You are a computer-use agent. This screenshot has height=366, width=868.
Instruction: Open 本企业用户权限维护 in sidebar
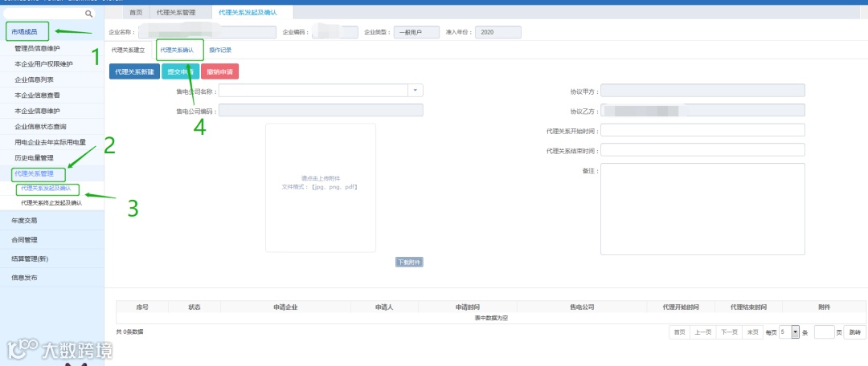click(43, 64)
